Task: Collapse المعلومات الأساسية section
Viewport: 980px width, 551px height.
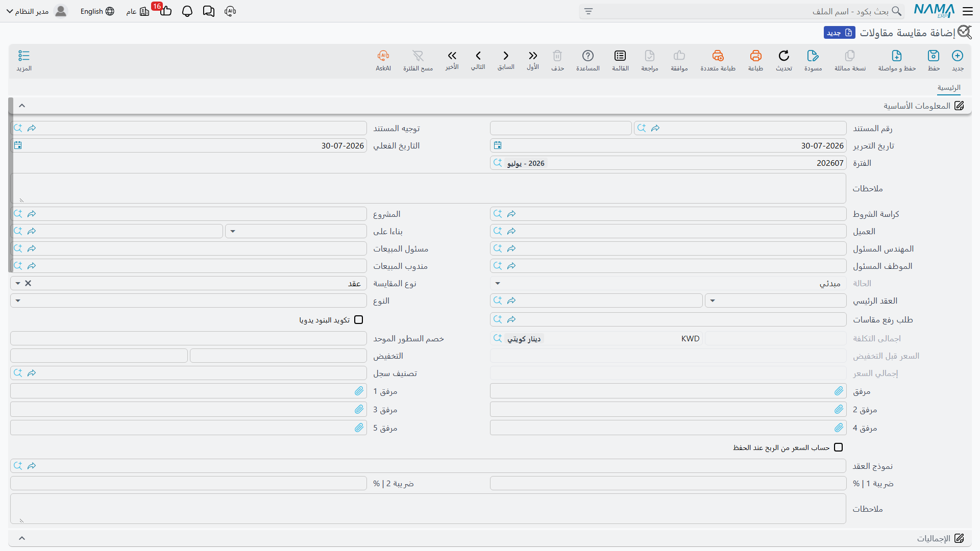Action: click(x=22, y=106)
